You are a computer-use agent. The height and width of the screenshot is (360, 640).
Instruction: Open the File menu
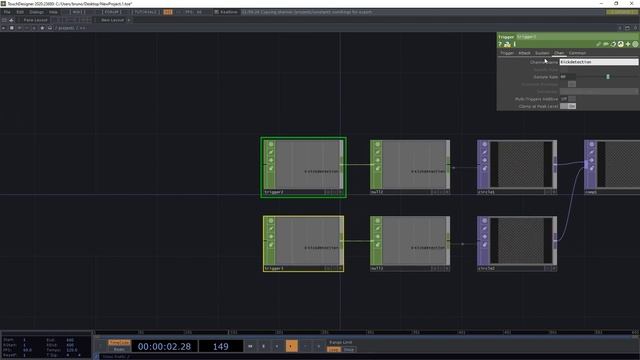(x=7, y=12)
